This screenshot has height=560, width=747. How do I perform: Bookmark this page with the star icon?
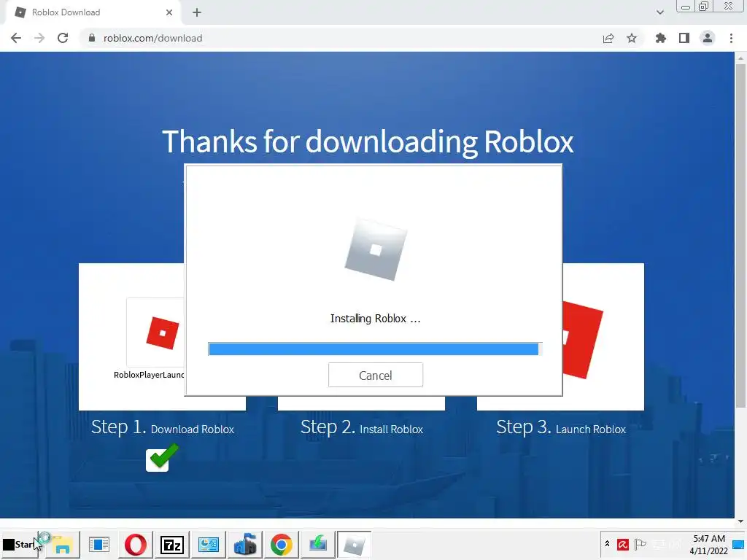[632, 38]
